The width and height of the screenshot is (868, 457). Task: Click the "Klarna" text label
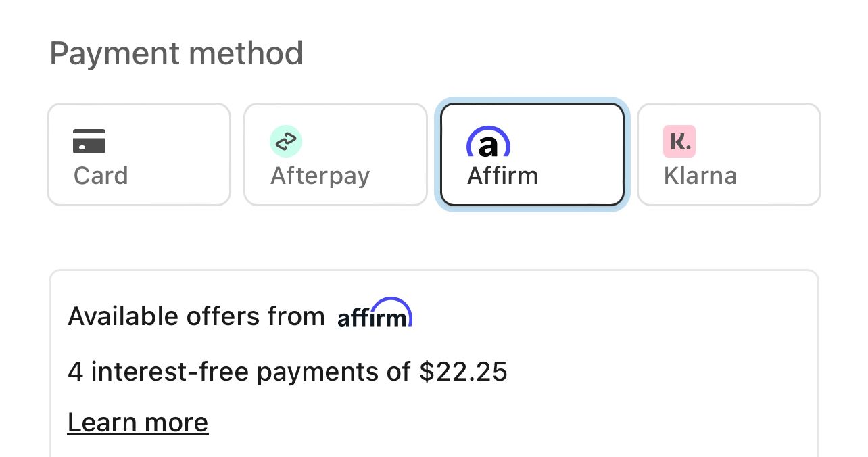coord(700,176)
